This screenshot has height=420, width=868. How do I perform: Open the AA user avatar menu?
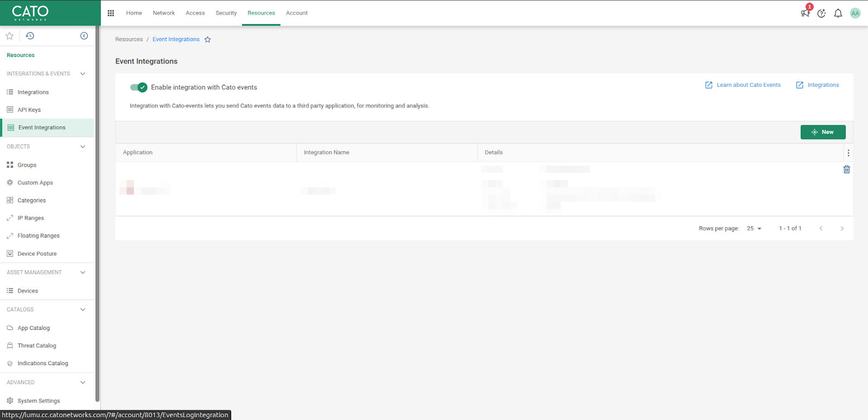click(855, 13)
